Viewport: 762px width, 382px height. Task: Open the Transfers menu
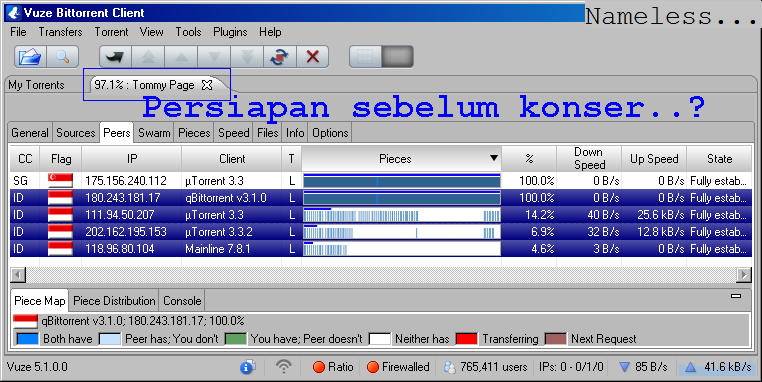(60, 32)
